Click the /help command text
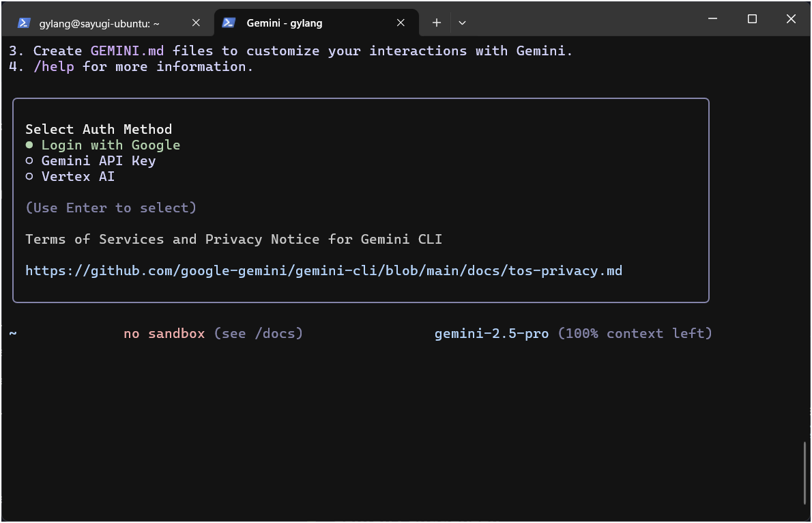Viewport: 812px width, 523px height. coord(54,66)
